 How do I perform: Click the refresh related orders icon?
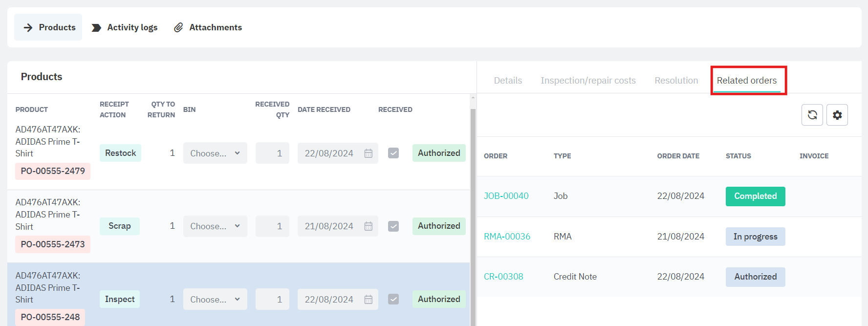click(812, 115)
